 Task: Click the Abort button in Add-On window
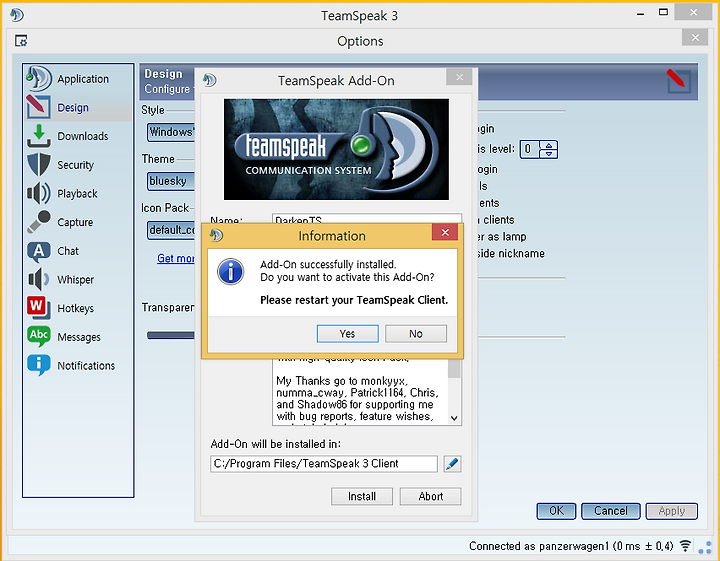(431, 496)
